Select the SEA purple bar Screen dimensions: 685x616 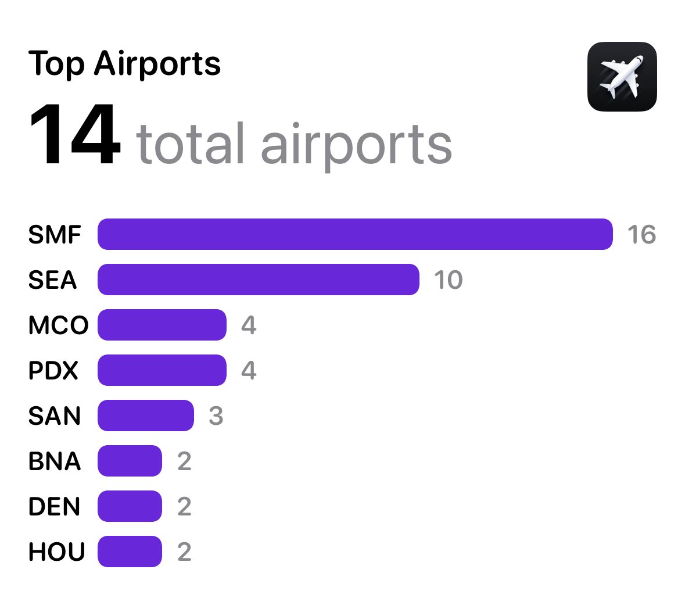click(x=259, y=280)
